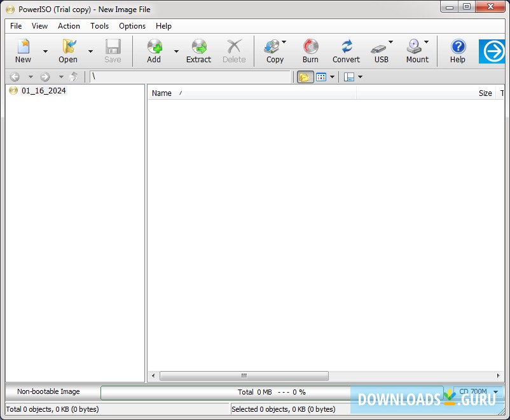Open the CD 700M media size dropdown
This screenshot has height=420, width=510.
(x=478, y=391)
